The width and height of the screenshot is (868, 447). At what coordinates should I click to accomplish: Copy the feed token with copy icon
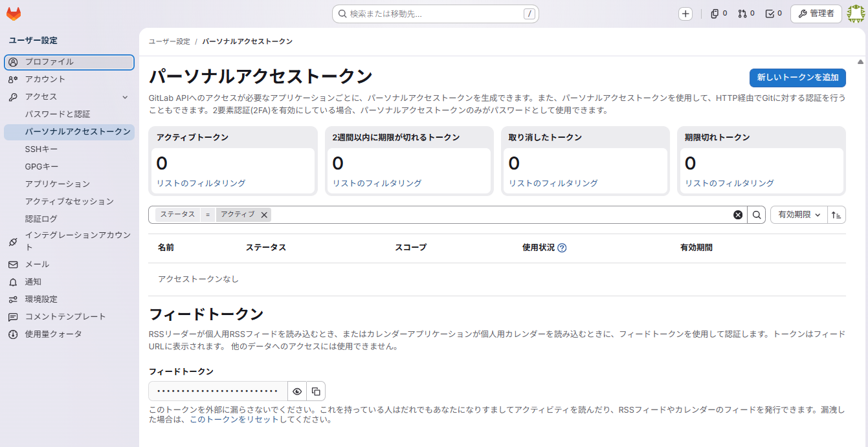[x=315, y=391]
